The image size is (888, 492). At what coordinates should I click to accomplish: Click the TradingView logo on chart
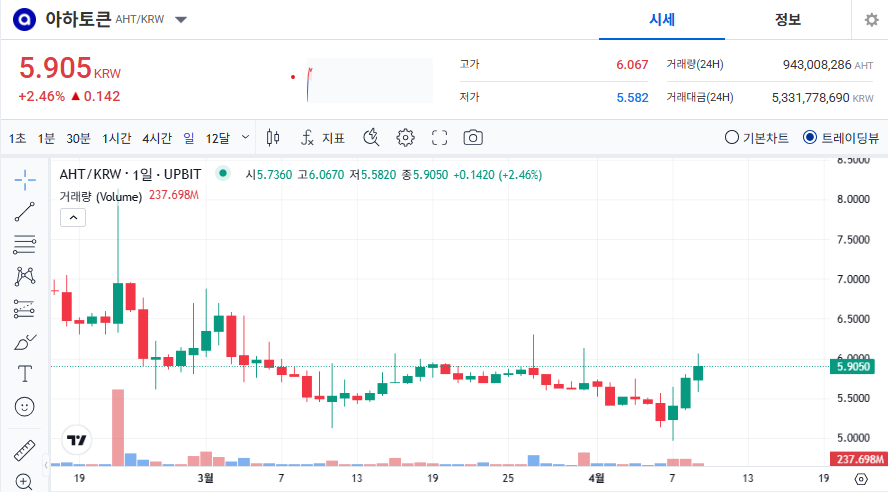tap(76, 440)
